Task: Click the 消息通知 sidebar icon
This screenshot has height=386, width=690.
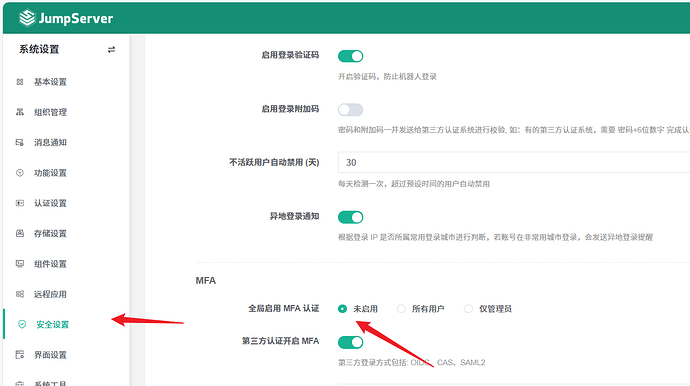Action: [x=20, y=143]
